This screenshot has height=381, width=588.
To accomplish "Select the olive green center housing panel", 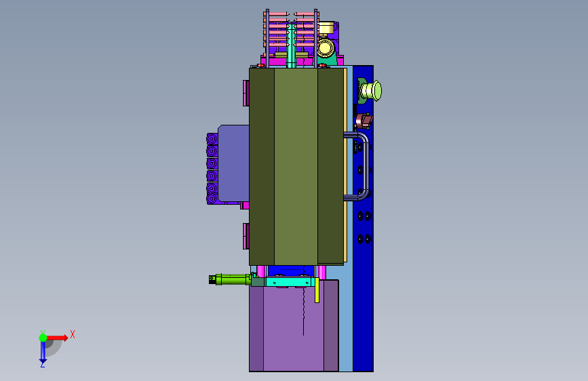I will pyautogui.click(x=296, y=167).
